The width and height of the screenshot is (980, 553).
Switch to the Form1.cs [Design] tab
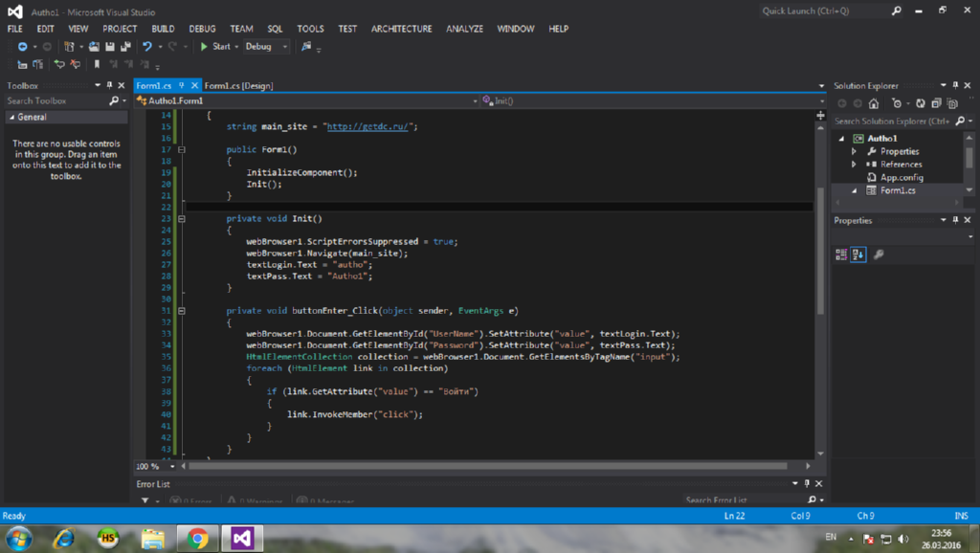click(238, 85)
